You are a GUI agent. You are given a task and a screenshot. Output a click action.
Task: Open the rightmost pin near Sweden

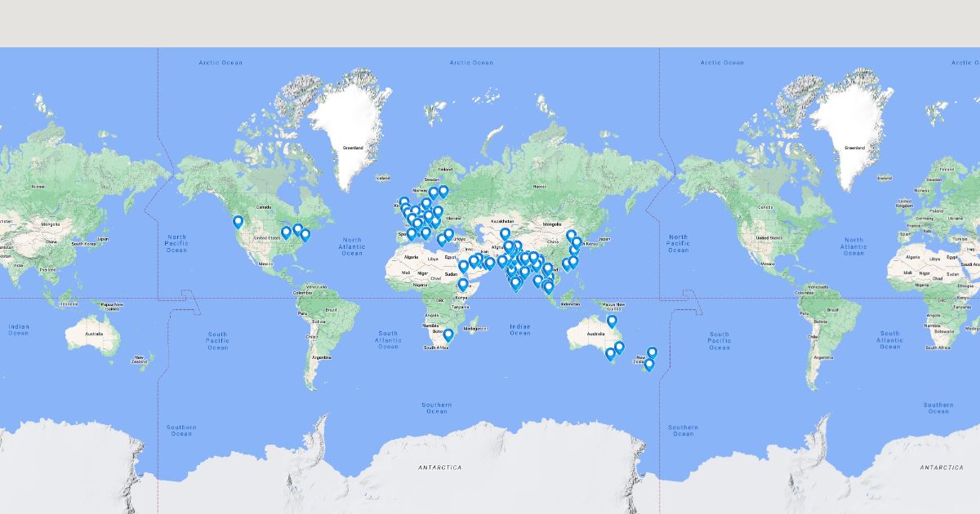click(443, 192)
